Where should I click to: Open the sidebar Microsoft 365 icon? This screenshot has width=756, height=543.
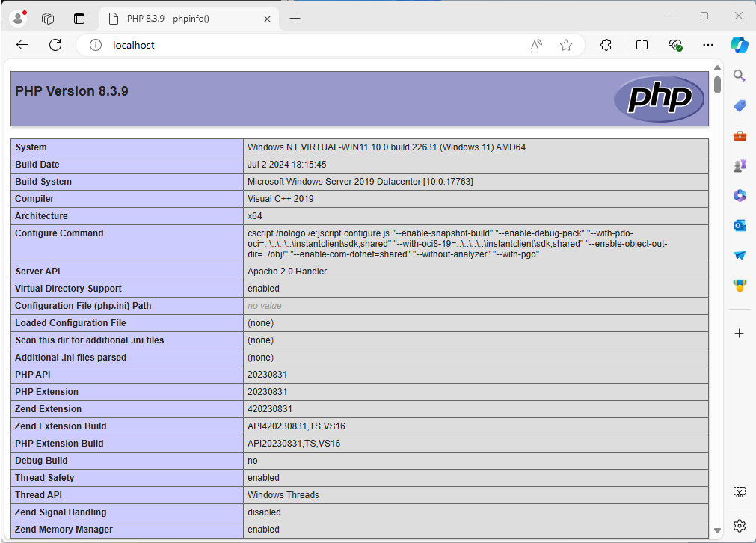click(740, 195)
